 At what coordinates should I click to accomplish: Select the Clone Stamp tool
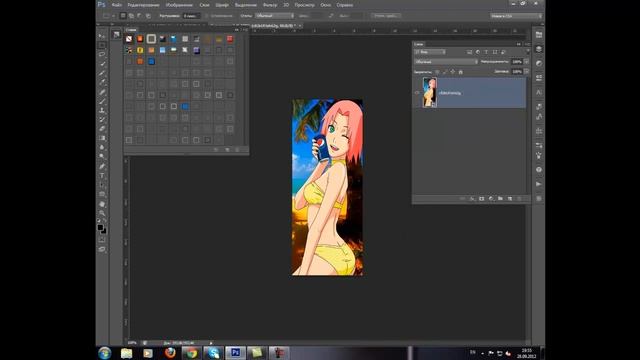click(102, 111)
